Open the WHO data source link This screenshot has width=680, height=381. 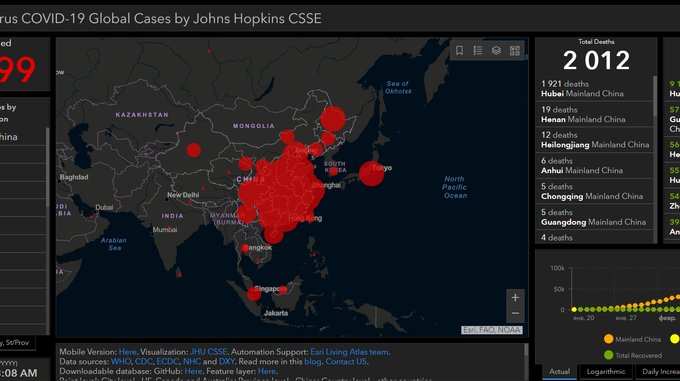[121, 361]
